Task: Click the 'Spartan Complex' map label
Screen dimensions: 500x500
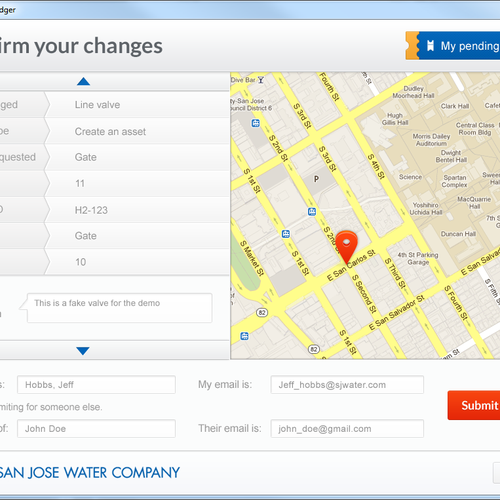Action: [455, 181]
